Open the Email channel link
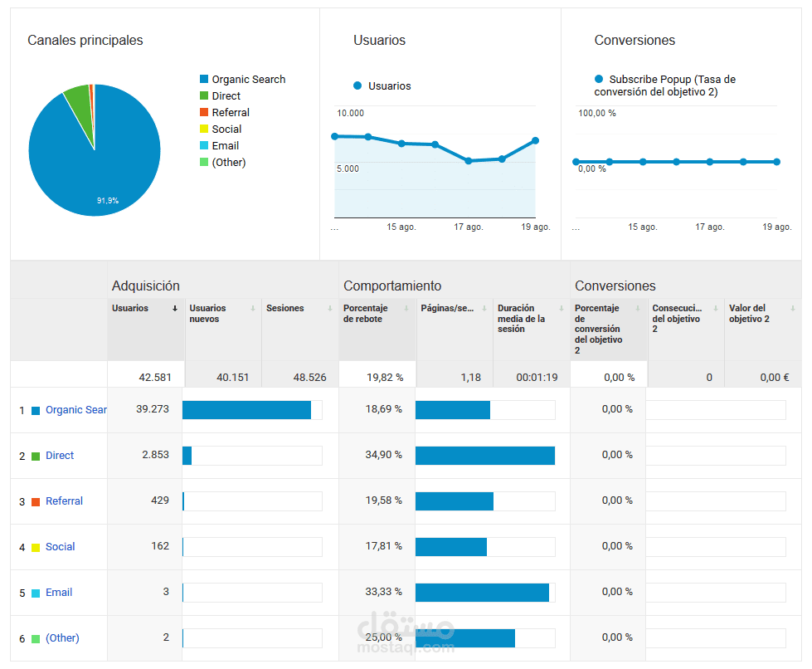Viewport: 812px width, 669px height. (x=59, y=593)
